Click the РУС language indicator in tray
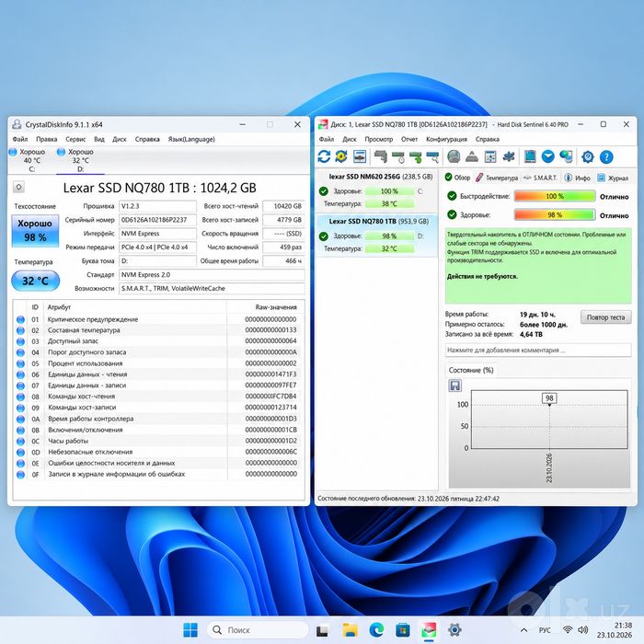 (545, 630)
